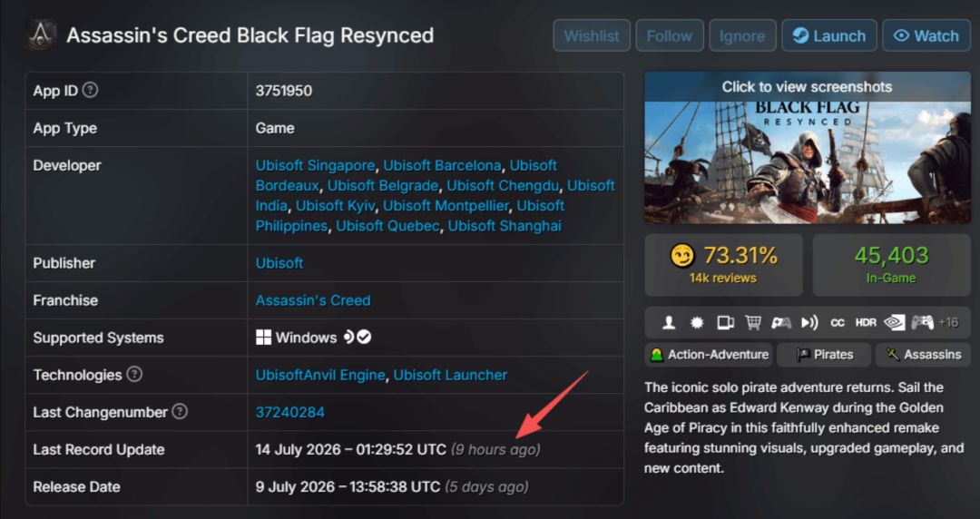Click the Windows logo in Supported Systems
The height and width of the screenshot is (519, 980).
[x=263, y=338]
